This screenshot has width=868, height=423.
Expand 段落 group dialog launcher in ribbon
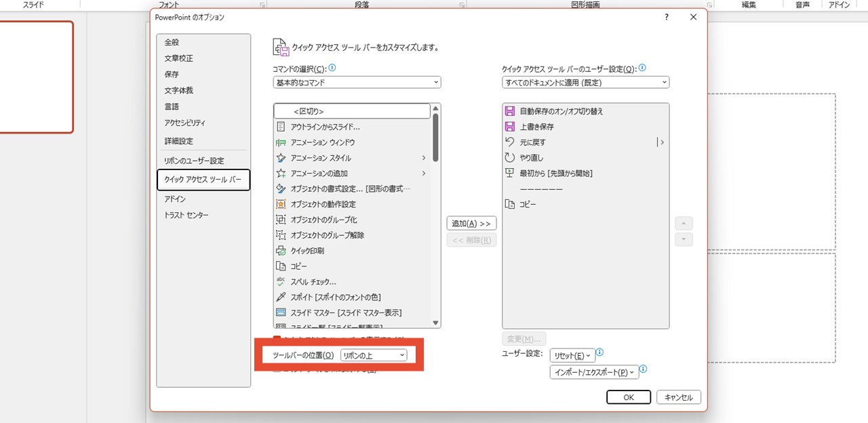pos(462,5)
